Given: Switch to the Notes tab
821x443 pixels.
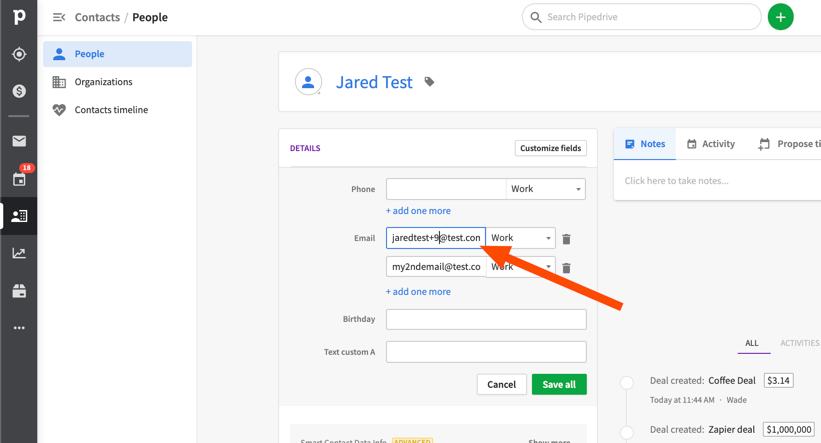Looking at the screenshot, I should coord(645,143).
